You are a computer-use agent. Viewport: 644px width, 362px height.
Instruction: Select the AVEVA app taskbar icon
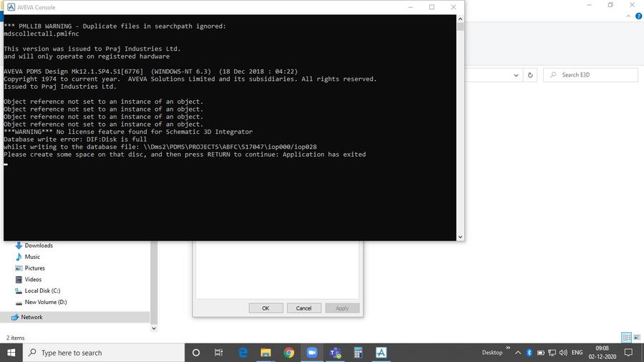[x=381, y=353]
